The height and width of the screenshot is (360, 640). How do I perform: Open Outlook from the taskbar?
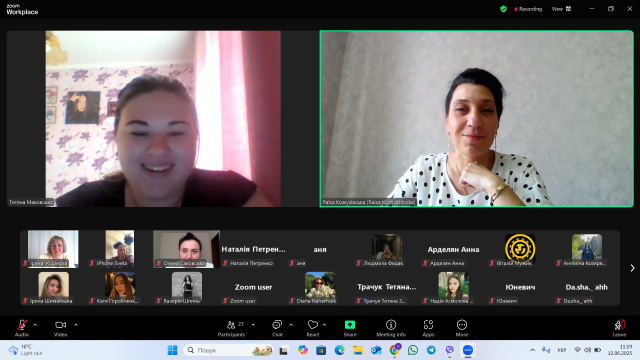pos(376,350)
